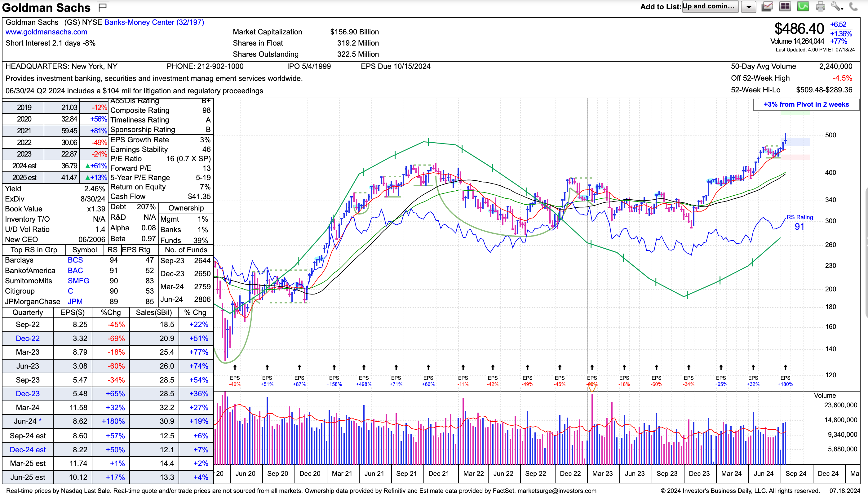Click the Sep-22 quarterly row
This screenshot has height=496, width=868.
tap(108, 324)
